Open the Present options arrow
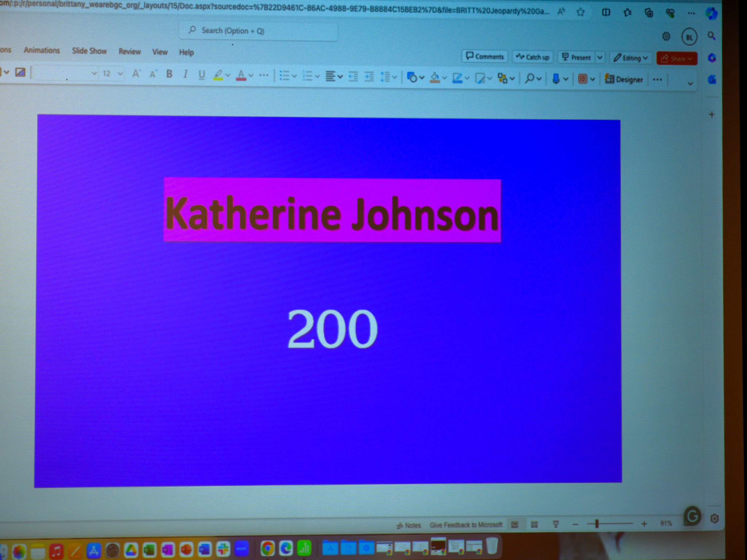The height and width of the screenshot is (560, 747). pyautogui.click(x=600, y=58)
